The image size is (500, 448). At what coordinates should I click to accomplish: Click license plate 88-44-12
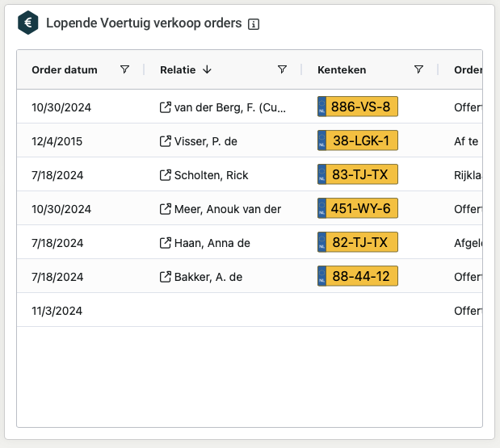(x=358, y=277)
